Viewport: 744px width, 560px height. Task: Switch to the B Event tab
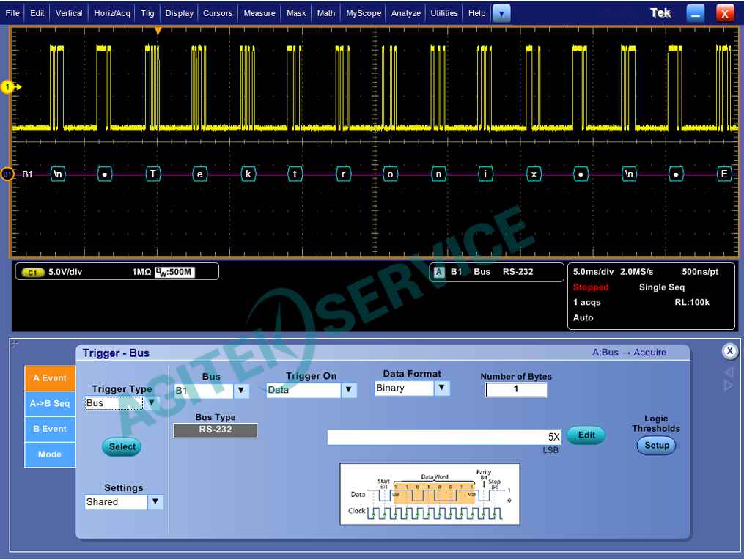click(x=50, y=429)
